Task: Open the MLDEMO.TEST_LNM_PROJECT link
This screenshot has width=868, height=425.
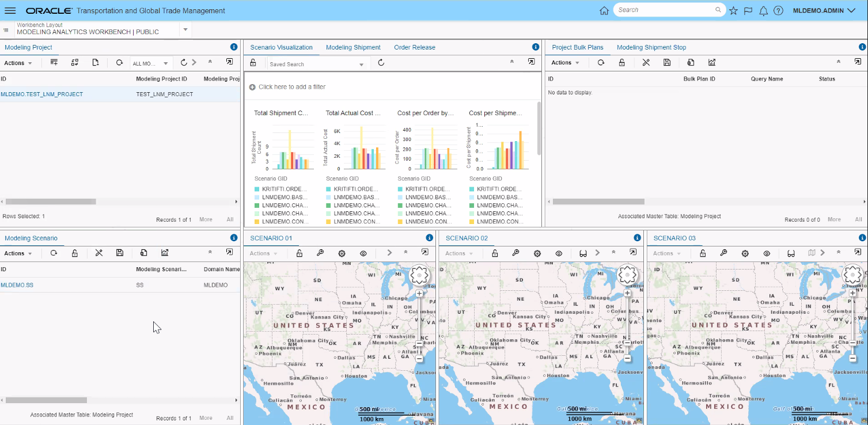Action: (41, 94)
